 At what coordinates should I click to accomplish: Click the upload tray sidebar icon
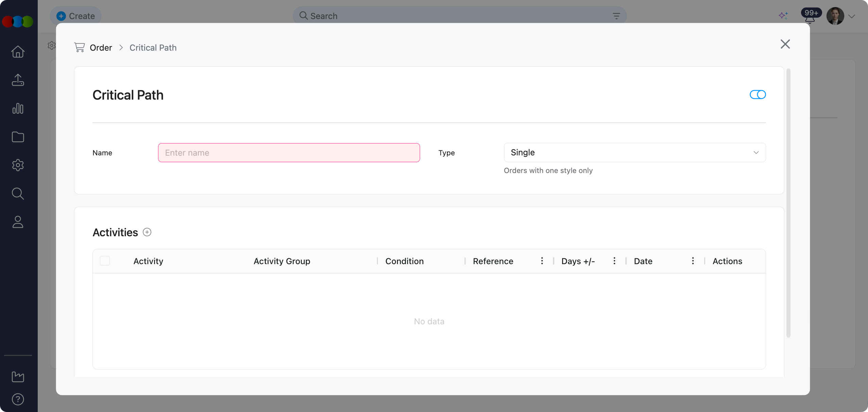pyautogui.click(x=18, y=80)
